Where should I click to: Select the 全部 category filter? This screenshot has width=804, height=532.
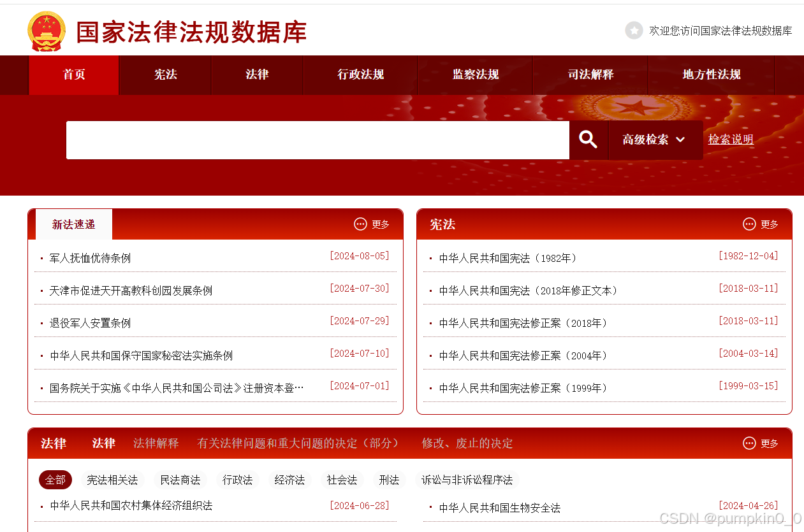pyautogui.click(x=55, y=480)
